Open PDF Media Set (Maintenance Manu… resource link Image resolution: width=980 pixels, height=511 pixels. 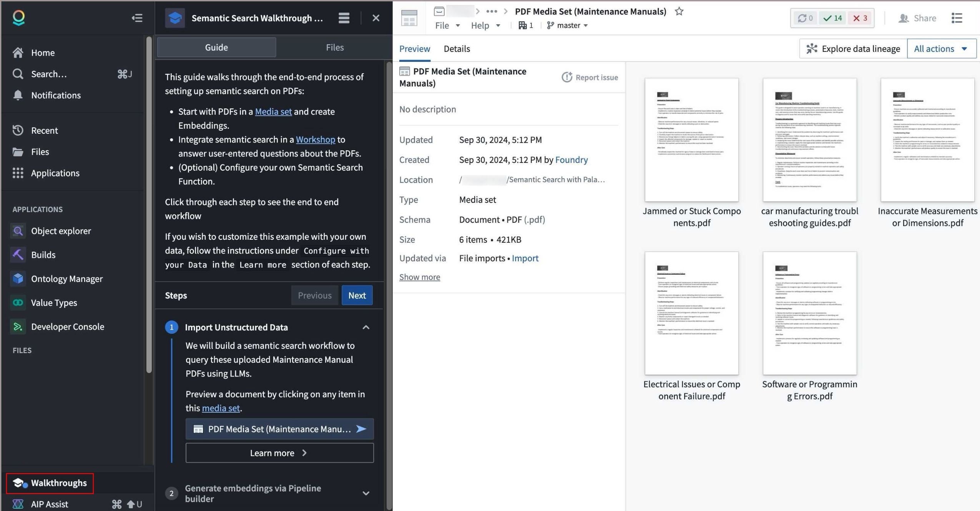279,429
